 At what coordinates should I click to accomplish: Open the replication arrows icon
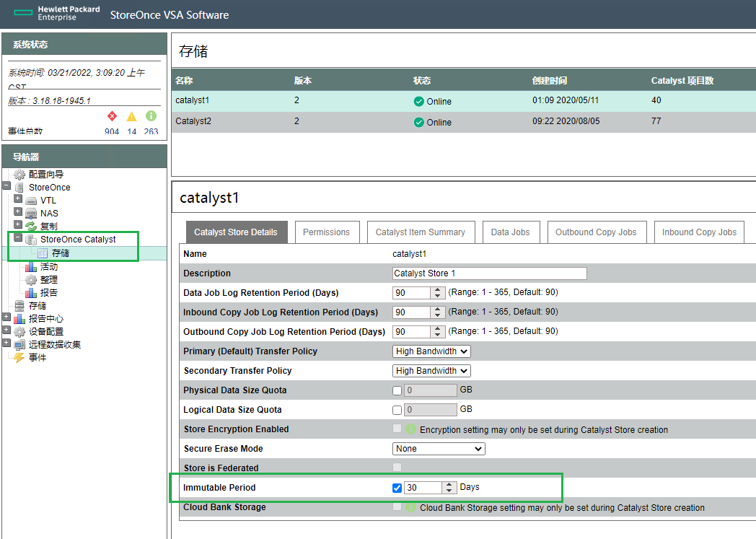tap(31, 226)
